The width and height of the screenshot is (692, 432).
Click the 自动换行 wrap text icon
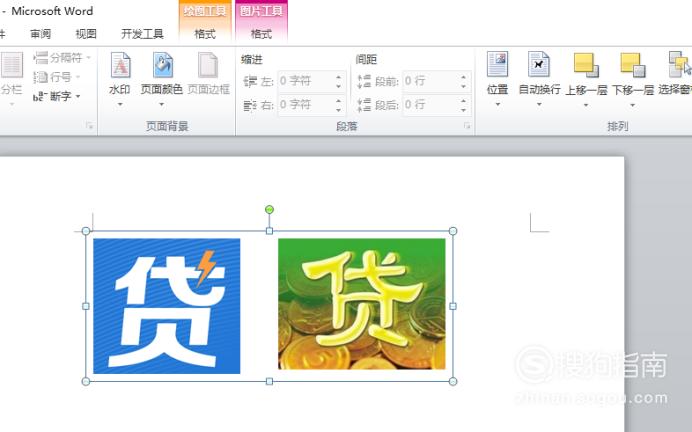[538, 64]
